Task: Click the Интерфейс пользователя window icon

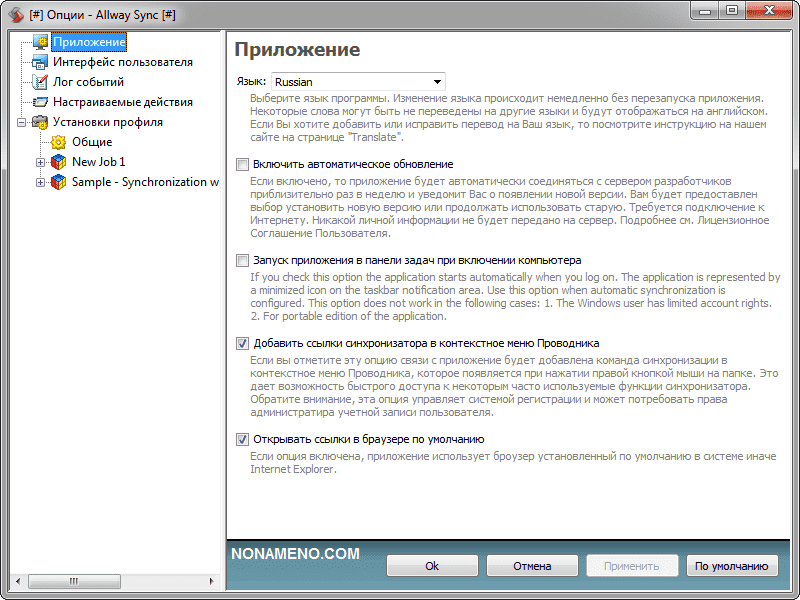Action: 40,62
